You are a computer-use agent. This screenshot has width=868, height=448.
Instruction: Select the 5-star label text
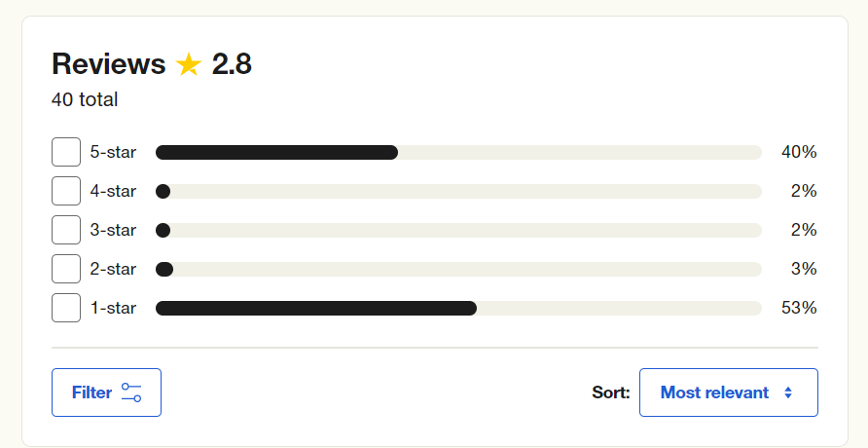113,152
